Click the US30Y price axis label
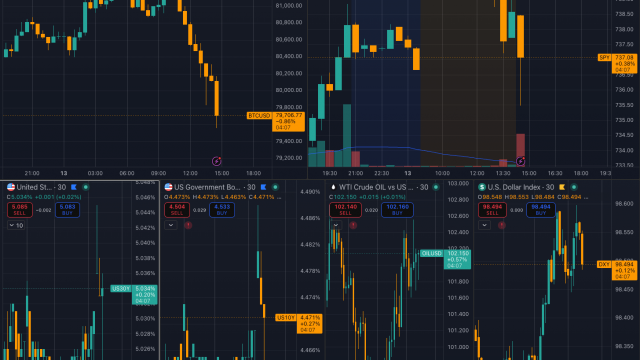640x360 pixels. tap(121, 289)
